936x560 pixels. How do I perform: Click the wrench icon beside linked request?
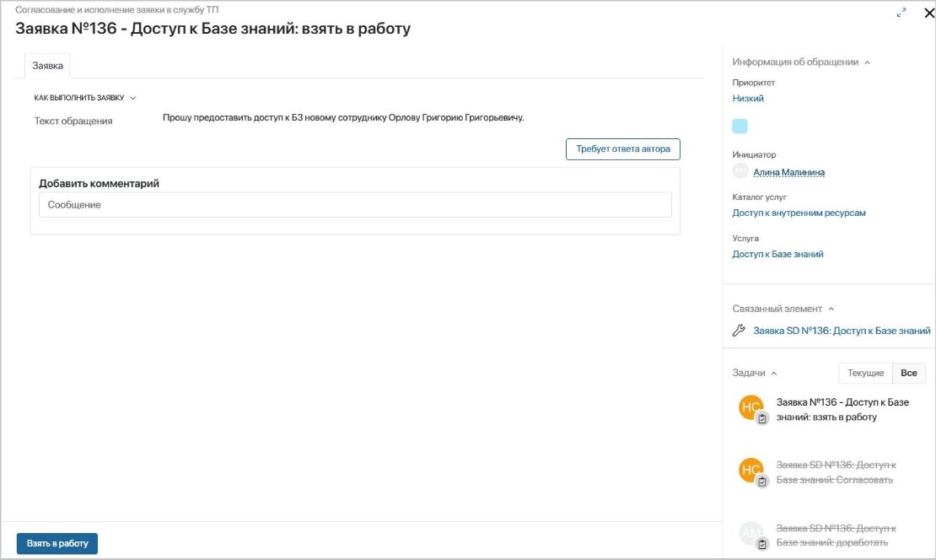click(x=739, y=331)
